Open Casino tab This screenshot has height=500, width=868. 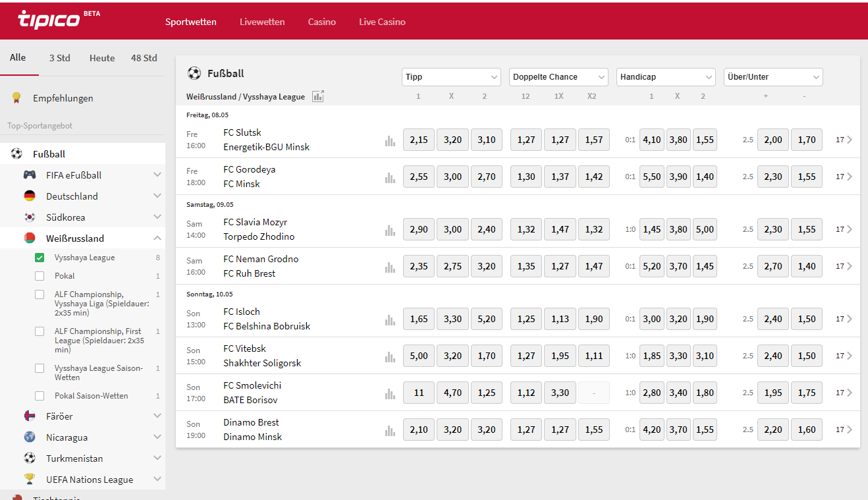[322, 22]
